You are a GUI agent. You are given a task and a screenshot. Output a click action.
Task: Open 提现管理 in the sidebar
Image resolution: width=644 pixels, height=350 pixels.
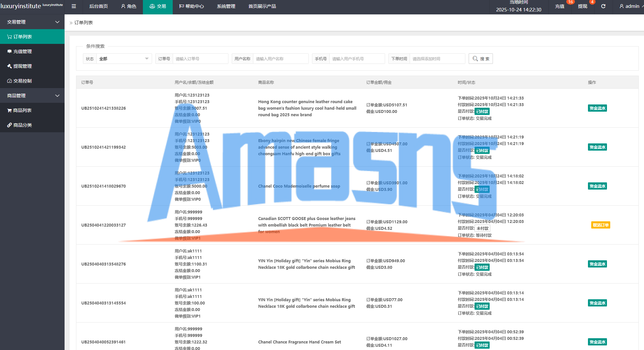coord(32,66)
